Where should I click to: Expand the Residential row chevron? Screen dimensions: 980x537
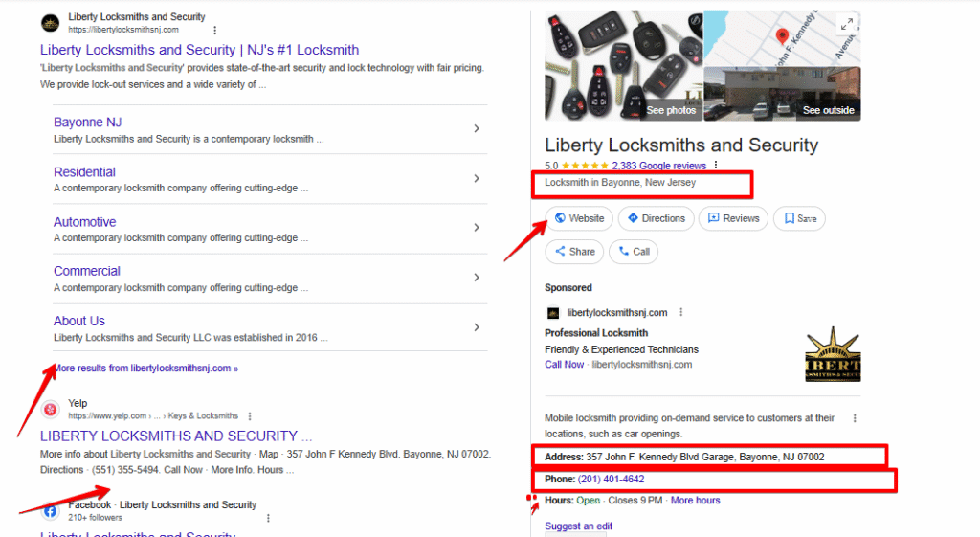point(477,178)
